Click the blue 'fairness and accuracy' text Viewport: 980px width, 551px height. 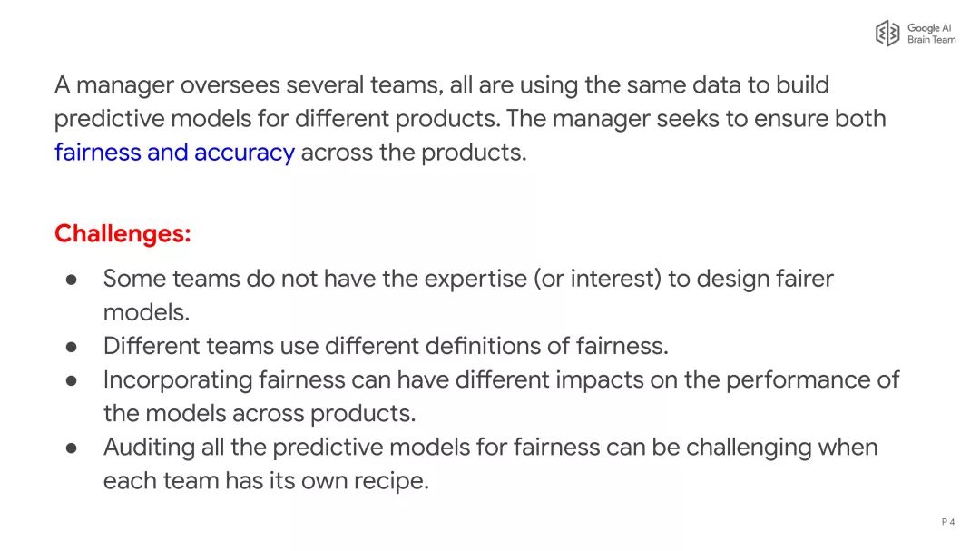click(x=174, y=152)
